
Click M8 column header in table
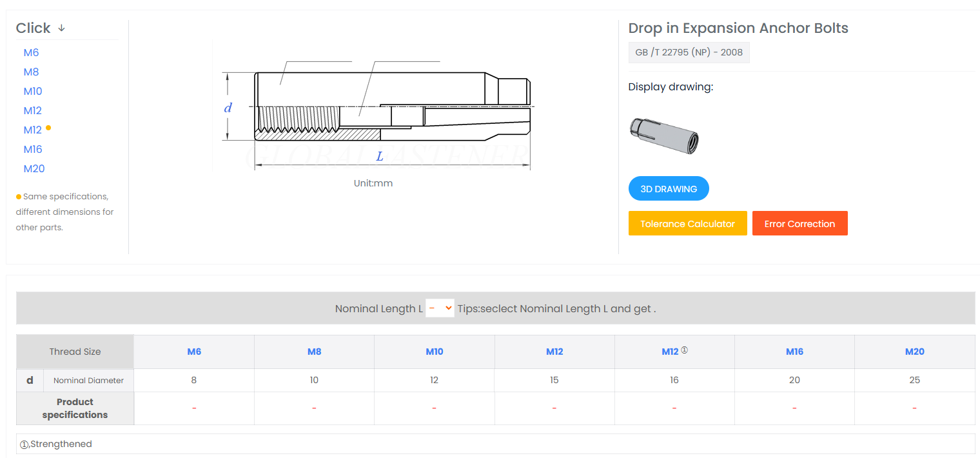click(x=314, y=352)
